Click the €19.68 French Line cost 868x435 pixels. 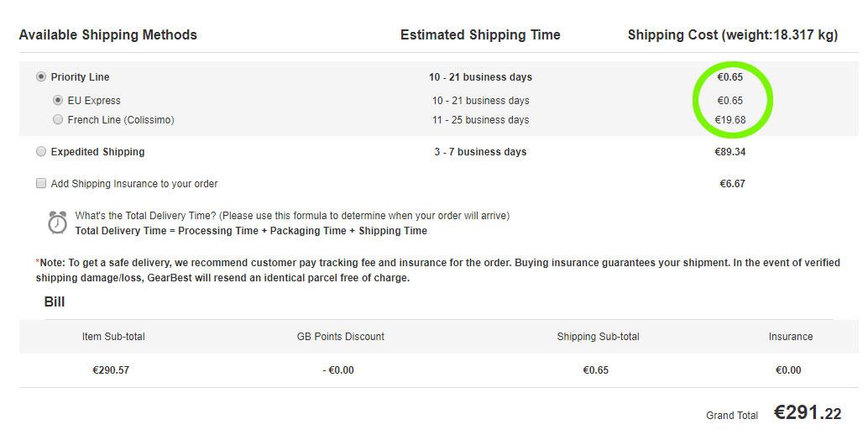(x=730, y=119)
